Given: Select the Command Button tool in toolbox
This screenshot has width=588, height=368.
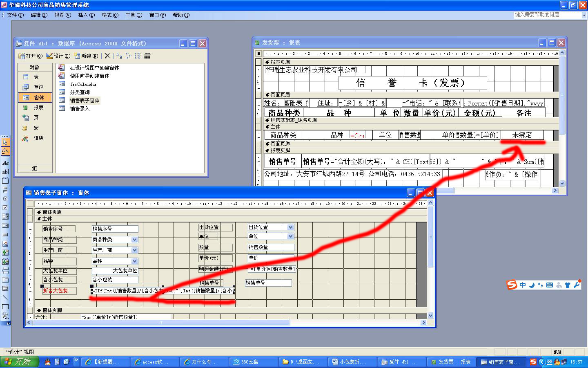Looking at the screenshot, I should tap(5, 235).
